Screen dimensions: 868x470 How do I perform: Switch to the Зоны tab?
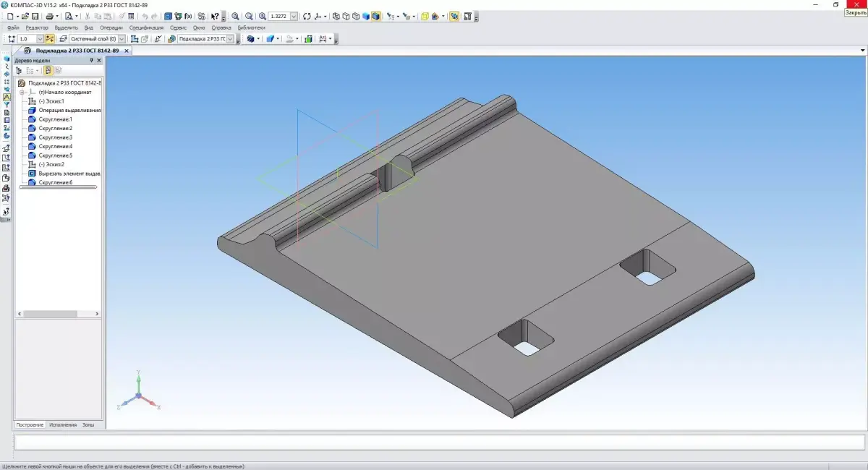point(88,424)
